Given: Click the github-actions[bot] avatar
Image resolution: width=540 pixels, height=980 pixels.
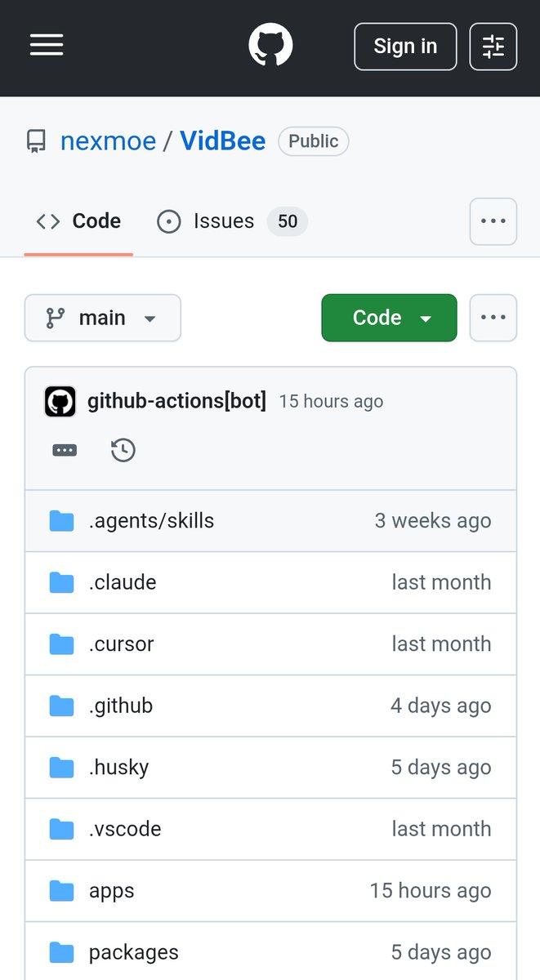Looking at the screenshot, I should coord(60,402).
